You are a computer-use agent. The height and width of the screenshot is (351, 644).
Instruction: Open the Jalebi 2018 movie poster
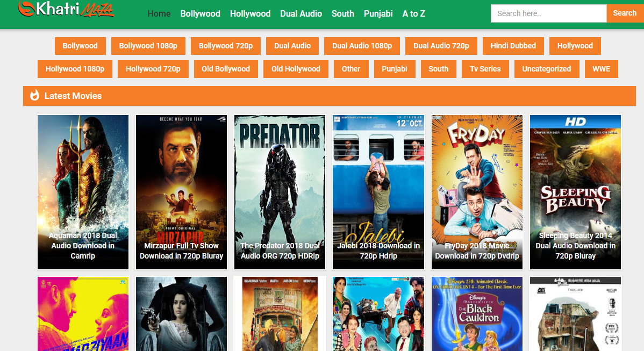[x=378, y=192]
